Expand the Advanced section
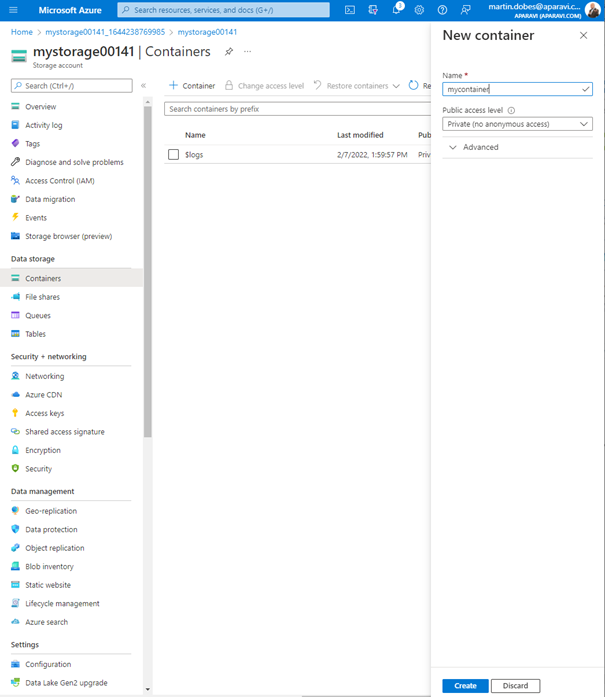 (474, 147)
